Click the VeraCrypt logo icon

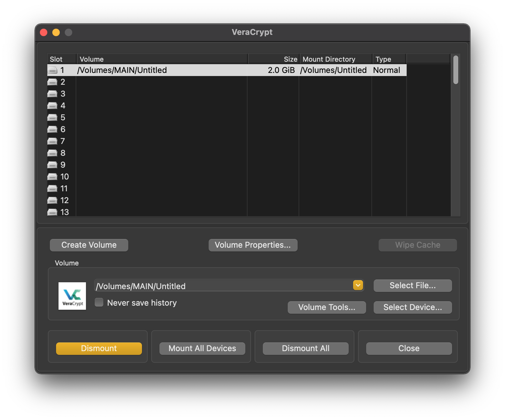[x=72, y=295]
